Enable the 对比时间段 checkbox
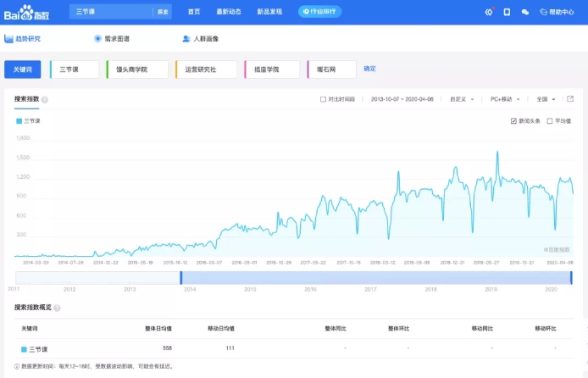The width and height of the screenshot is (588, 378). click(x=323, y=99)
